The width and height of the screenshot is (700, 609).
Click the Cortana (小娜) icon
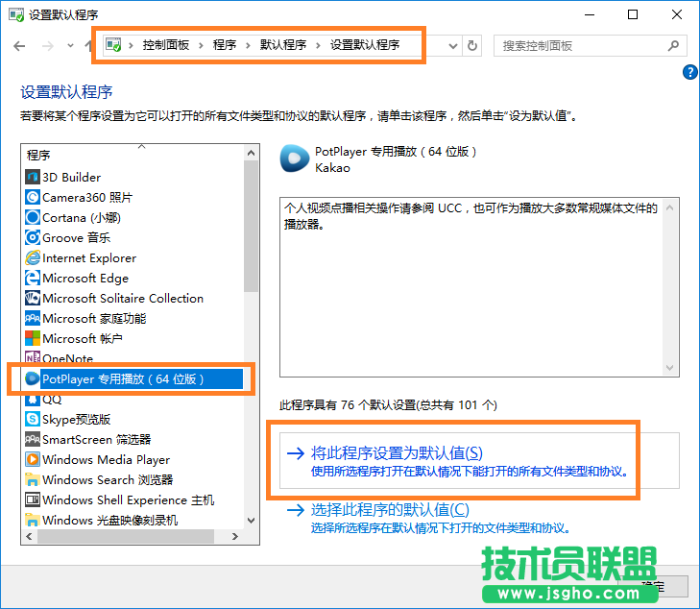point(32,217)
